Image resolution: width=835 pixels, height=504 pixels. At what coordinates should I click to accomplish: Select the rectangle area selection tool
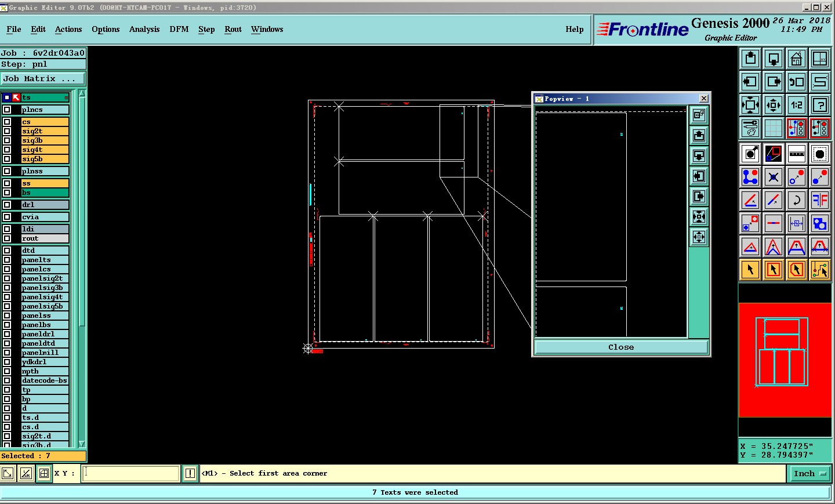click(x=774, y=270)
